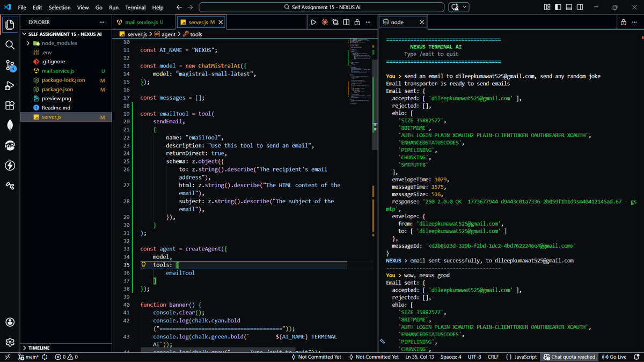Go forward with the navigation arrow
The height and width of the screenshot is (362, 644).
tap(191, 8)
